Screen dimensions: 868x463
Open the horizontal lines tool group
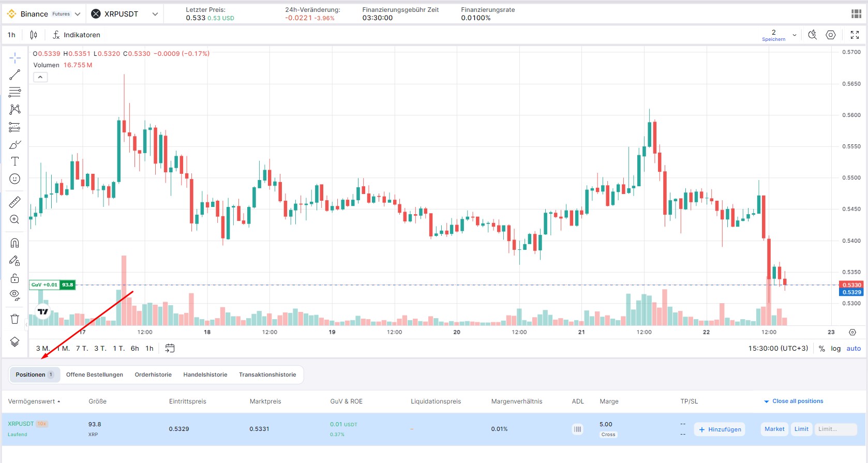pos(14,92)
